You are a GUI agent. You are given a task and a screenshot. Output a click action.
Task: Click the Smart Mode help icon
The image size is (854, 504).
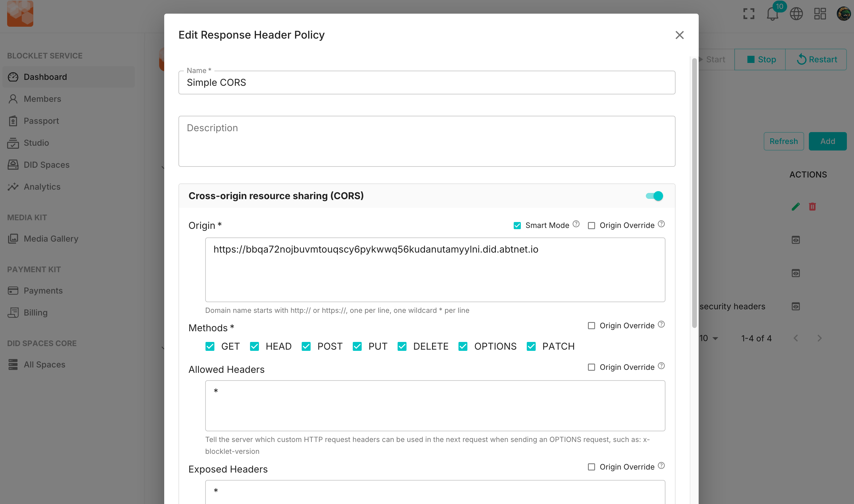(576, 224)
